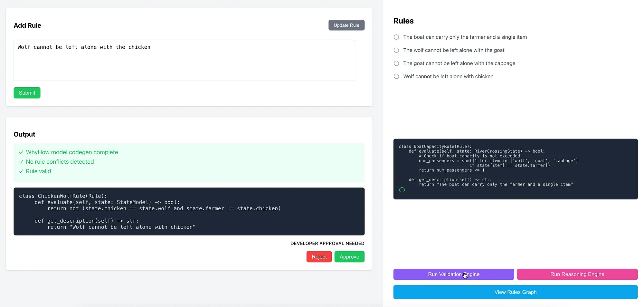Viewport: 644px width, 307px height.
Task: Open View Rules Graph
Action: tap(516, 292)
